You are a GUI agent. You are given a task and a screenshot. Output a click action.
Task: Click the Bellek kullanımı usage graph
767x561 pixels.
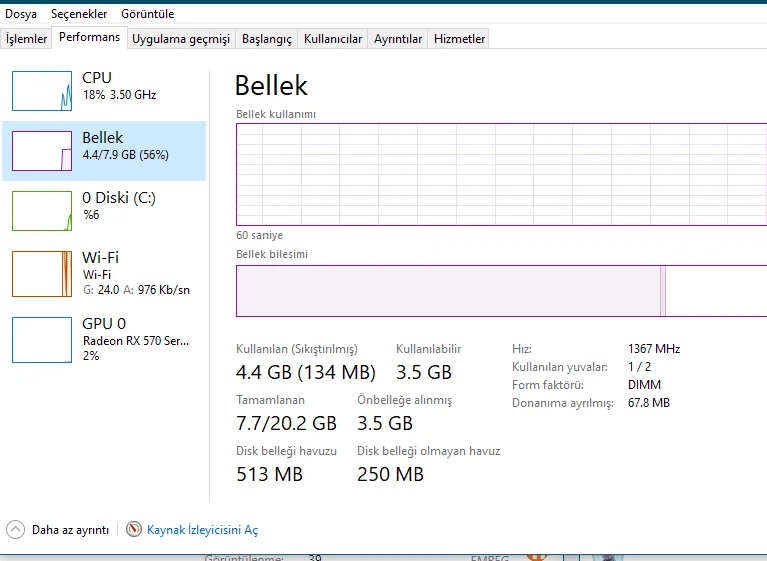tap(500, 174)
